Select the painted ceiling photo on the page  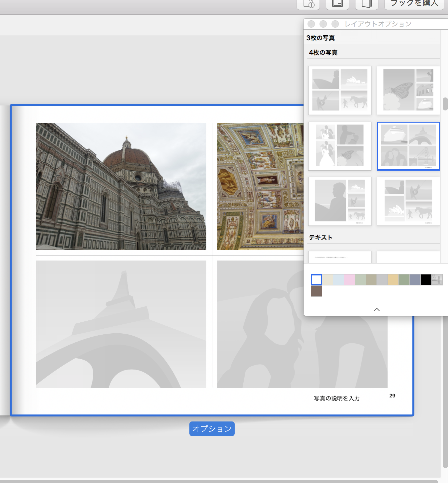260,187
